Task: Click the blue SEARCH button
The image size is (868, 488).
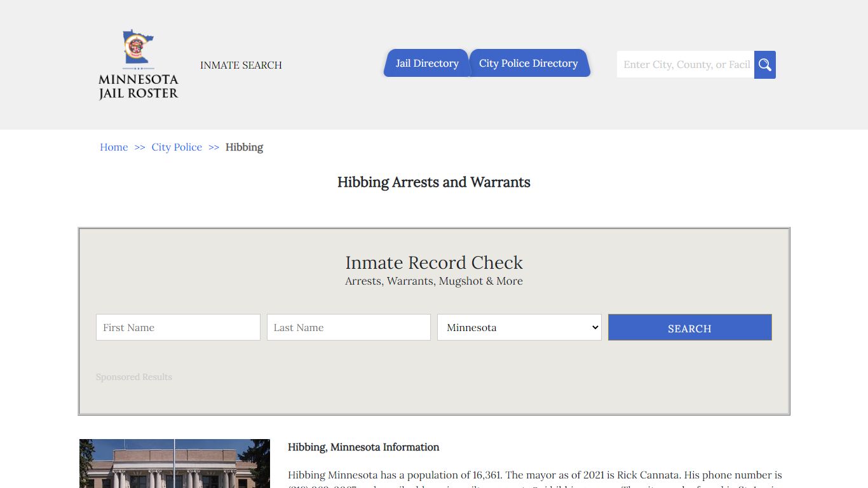Action: tap(689, 327)
